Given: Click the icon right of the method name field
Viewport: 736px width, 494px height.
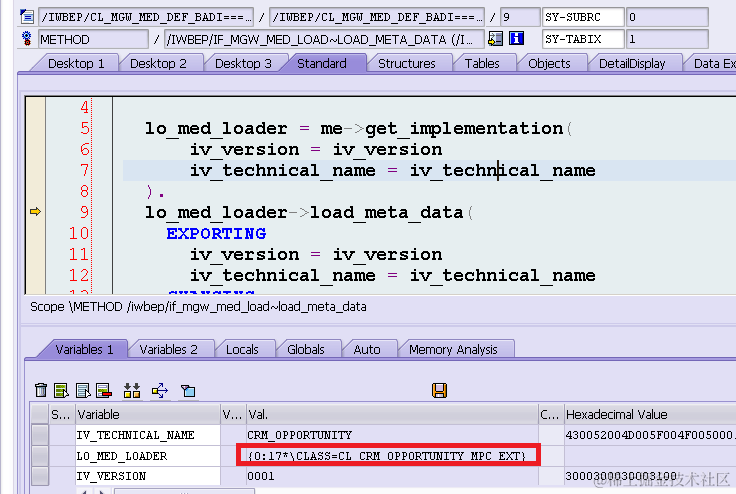Looking at the screenshot, I should 495,39.
